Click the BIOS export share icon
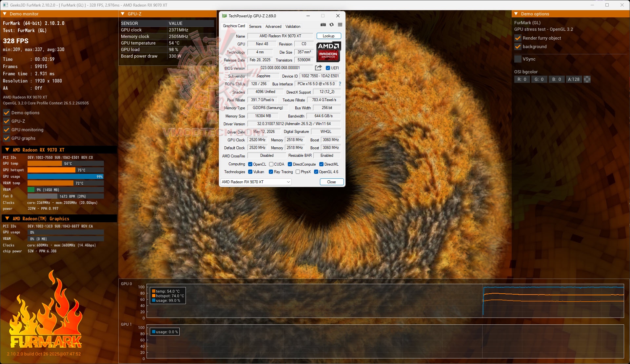Screen dimensions: 630x364 (x=318, y=68)
